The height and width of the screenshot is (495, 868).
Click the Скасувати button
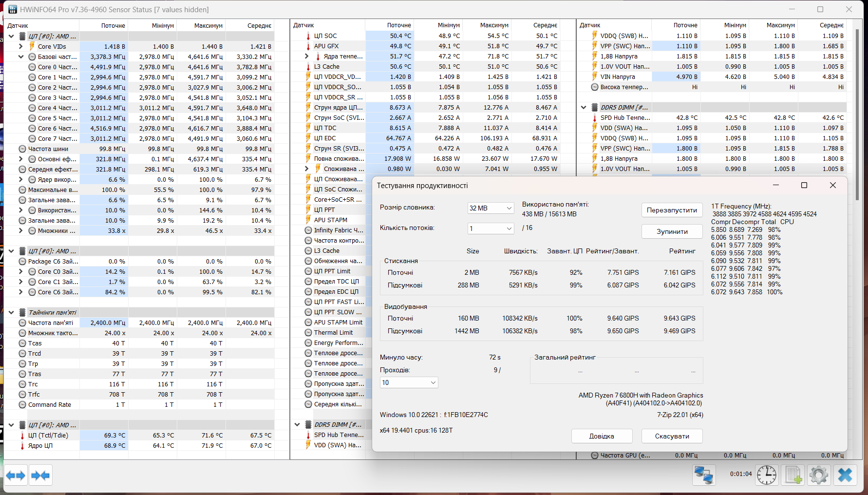[x=672, y=436]
